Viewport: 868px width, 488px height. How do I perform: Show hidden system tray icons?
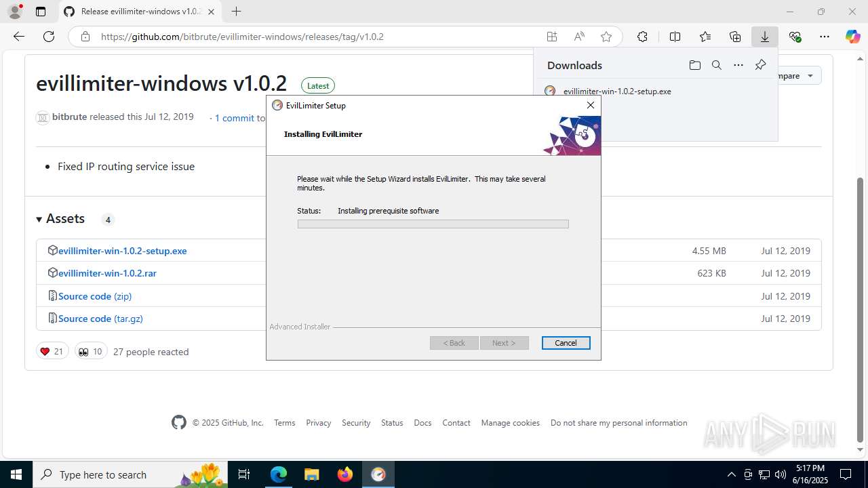[x=731, y=474]
